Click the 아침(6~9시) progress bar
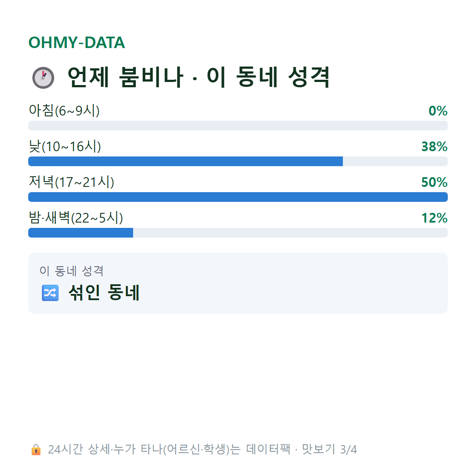 tap(238, 126)
